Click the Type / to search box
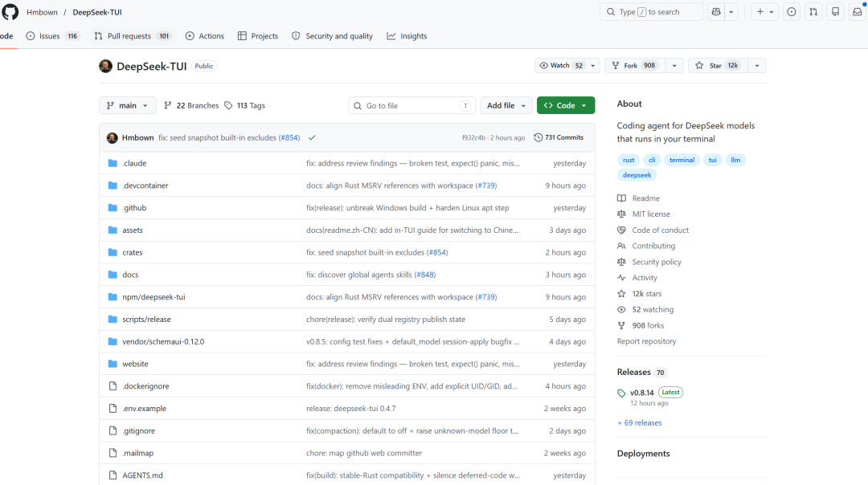868x485 pixels. click(652, 11)
